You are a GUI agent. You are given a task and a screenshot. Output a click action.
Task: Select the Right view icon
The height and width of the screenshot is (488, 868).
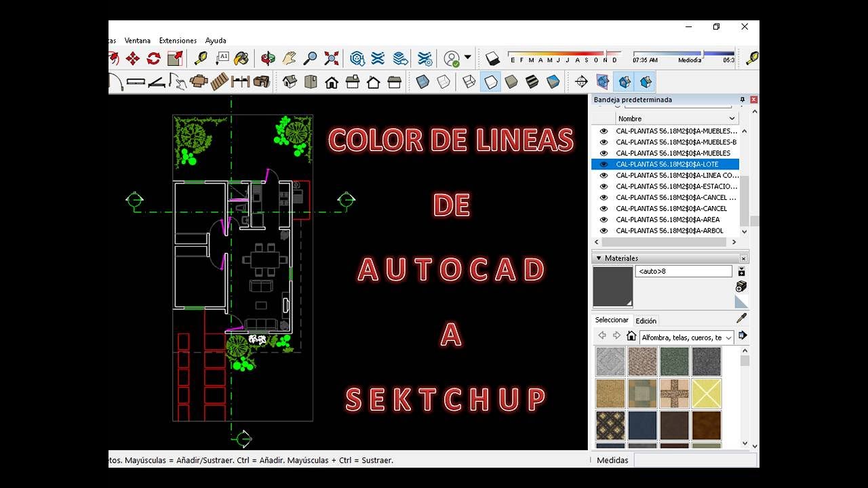353,82
